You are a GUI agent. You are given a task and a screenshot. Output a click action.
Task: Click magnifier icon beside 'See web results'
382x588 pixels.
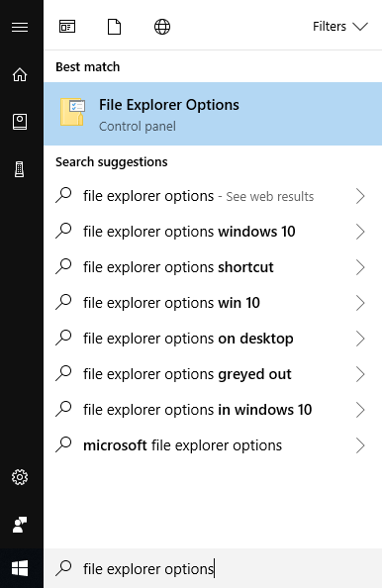pos(63,195)
